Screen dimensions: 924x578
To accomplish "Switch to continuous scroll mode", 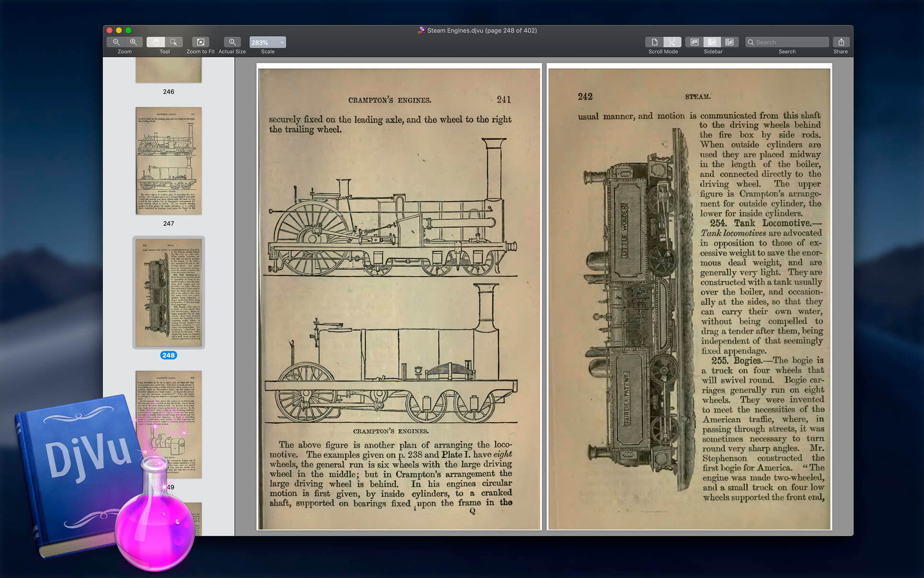I will pos(672,42).
